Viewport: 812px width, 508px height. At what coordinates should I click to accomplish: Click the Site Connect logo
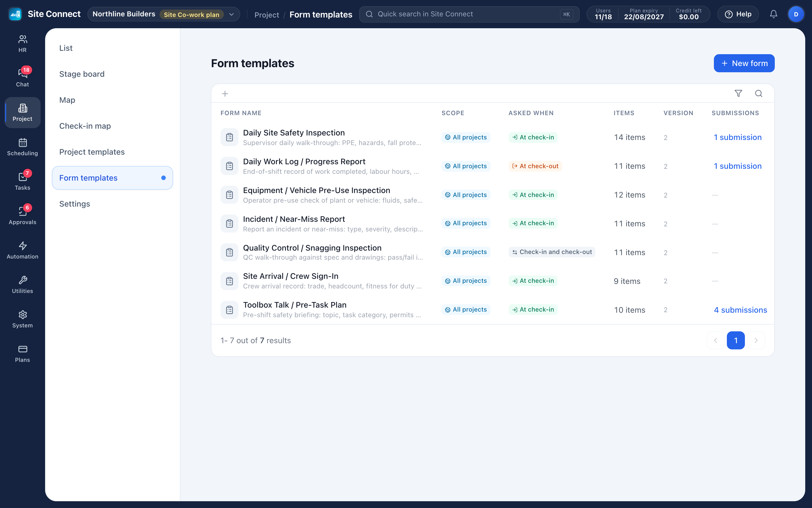[16, 14]
